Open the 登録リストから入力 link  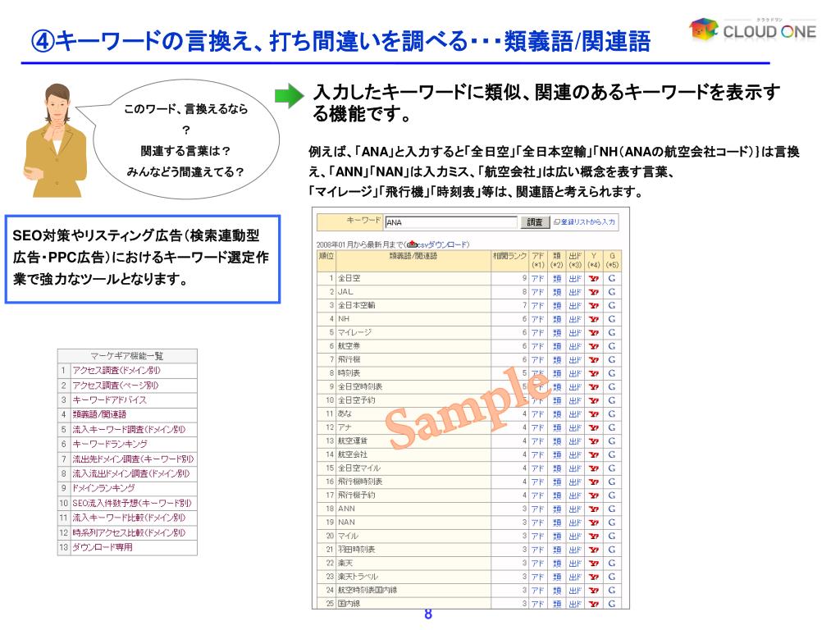point(584,221)
